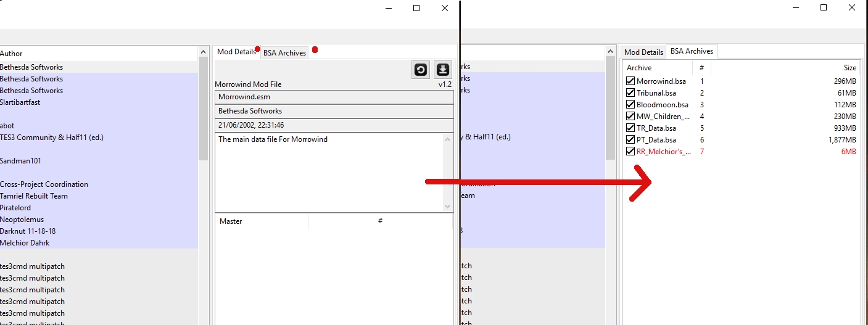Uncheck the red RR_Melchior's archive checkbox
The image size is (868, 325).
(x=630, y=151)
